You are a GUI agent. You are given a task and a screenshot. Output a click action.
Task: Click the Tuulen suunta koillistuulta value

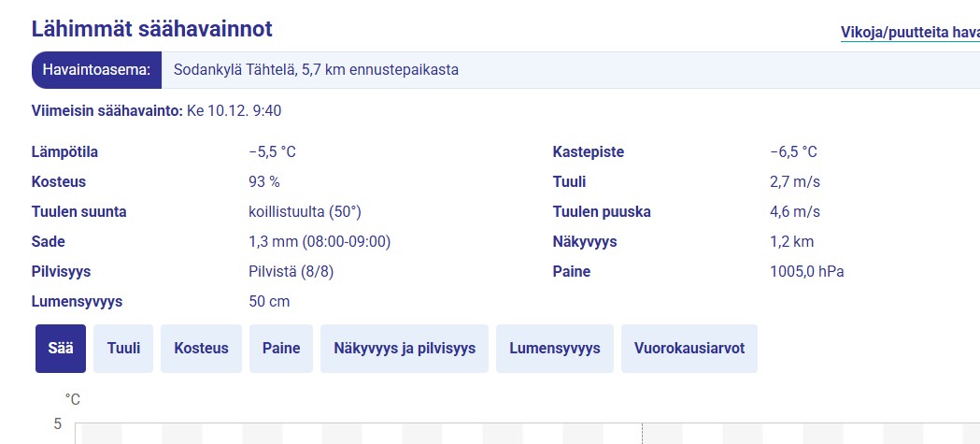(305, 212)
